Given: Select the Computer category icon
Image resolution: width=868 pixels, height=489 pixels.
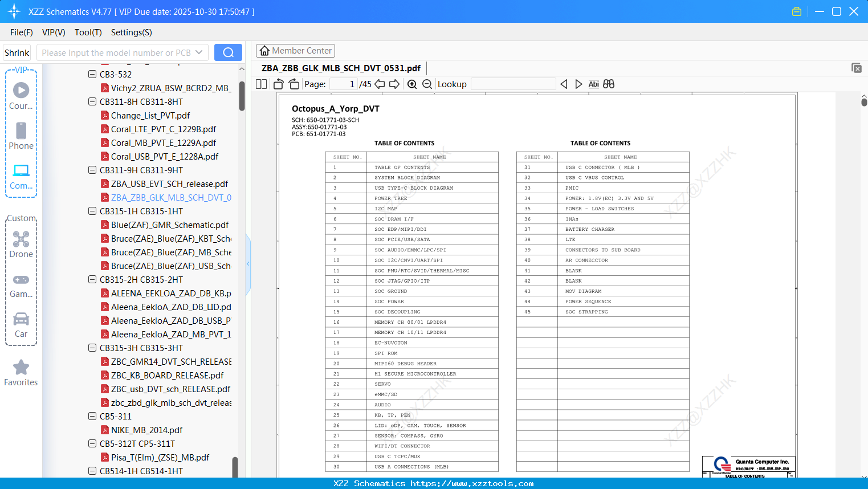Looking at the screenshot, I should tap(21, 176).
